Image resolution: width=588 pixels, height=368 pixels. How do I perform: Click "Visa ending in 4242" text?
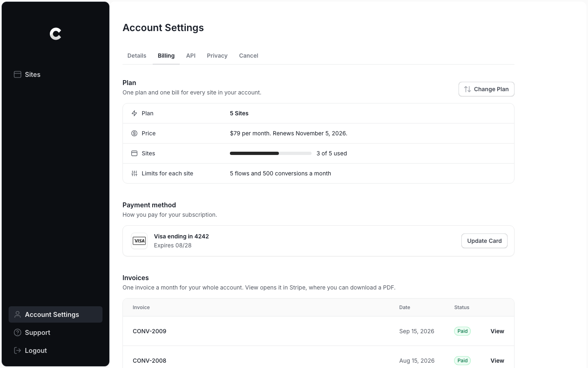point(181,236)
